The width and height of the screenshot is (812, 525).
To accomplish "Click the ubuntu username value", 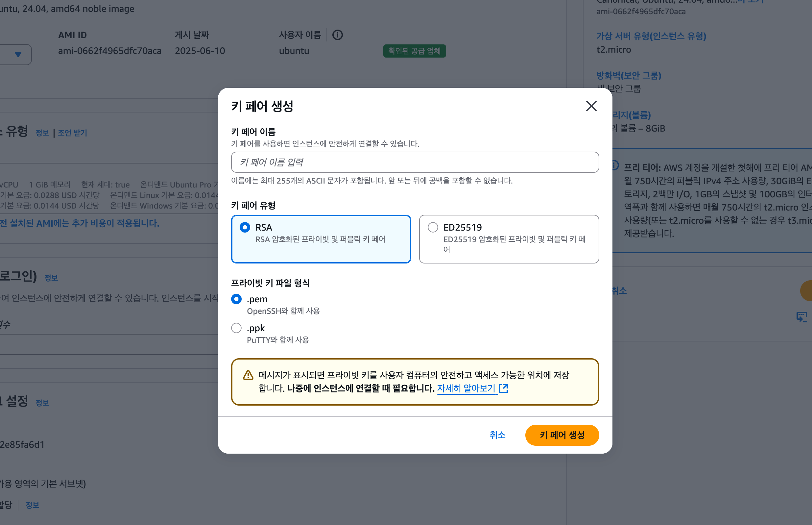I will [x=294, y=51].
